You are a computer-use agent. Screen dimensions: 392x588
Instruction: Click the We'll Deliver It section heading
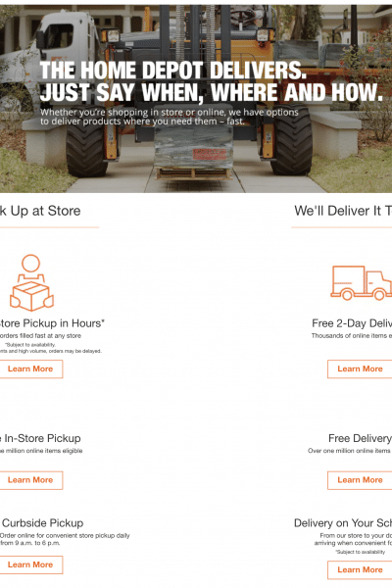[x=343, y=211]
